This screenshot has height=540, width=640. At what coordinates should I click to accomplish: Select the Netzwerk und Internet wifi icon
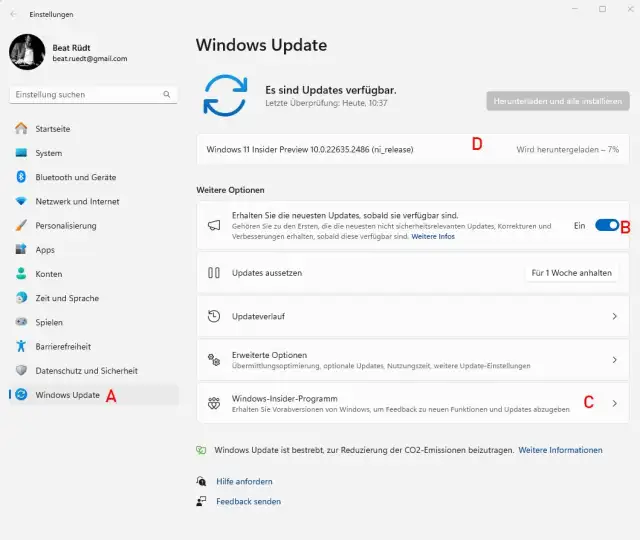pyautogui.click(x=21, y=201)
